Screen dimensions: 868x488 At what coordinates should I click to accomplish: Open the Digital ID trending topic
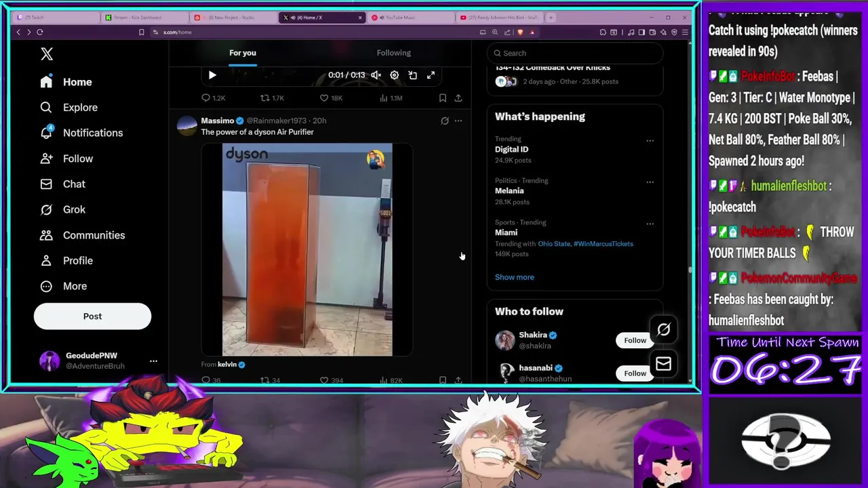[511, 149]
